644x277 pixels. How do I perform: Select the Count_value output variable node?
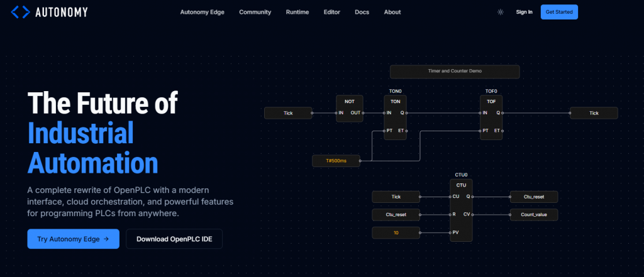click(533, 215)
